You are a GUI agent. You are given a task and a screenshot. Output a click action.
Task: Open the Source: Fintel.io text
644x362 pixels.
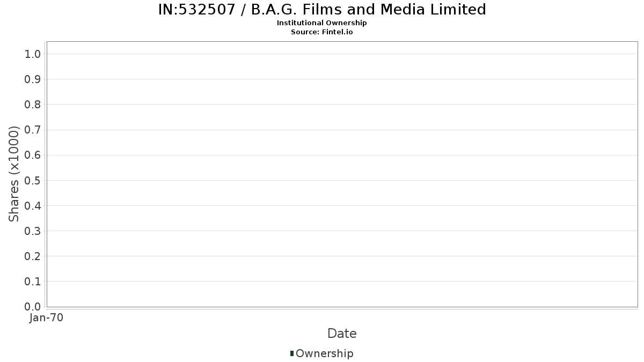[322, 32]
